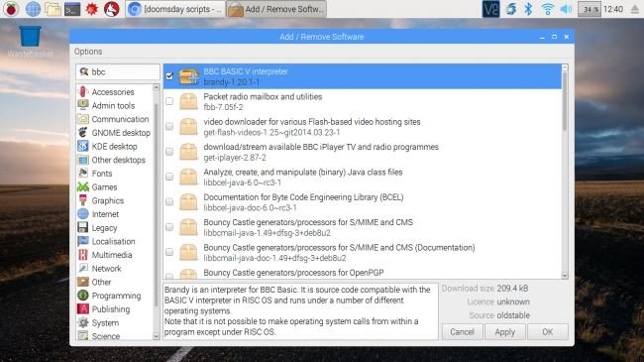Check the libbcel-java-doc package checkbox
The image size is (644, 362).
169,201
